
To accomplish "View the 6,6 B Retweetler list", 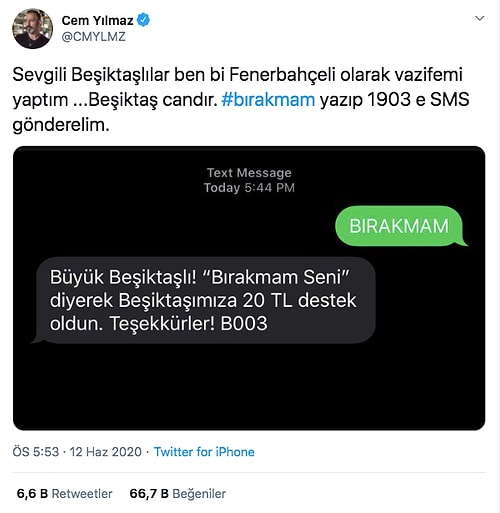I will (64, 494).
